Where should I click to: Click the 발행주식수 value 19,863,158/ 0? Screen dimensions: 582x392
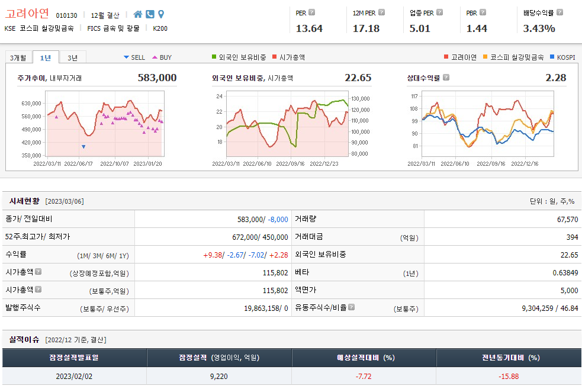pyautogui.click(x=266, y=309)
